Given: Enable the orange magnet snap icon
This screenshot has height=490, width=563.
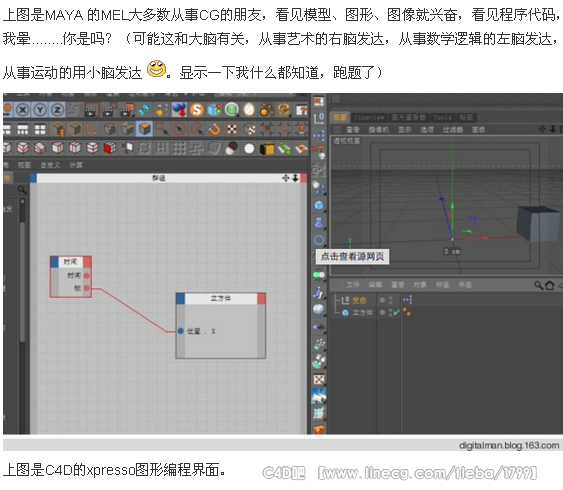Looking at the screenshot, I should click(214, 129).
